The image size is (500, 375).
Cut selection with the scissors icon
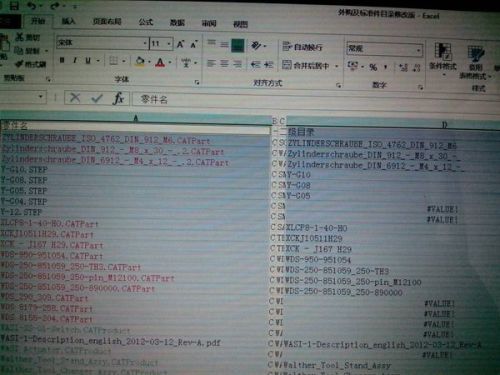point(20,37)
